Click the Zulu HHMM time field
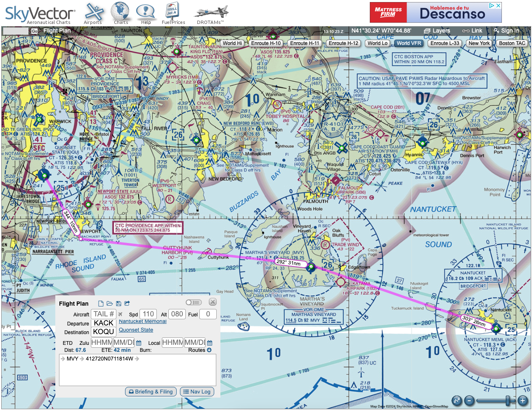 pos(102,342)
